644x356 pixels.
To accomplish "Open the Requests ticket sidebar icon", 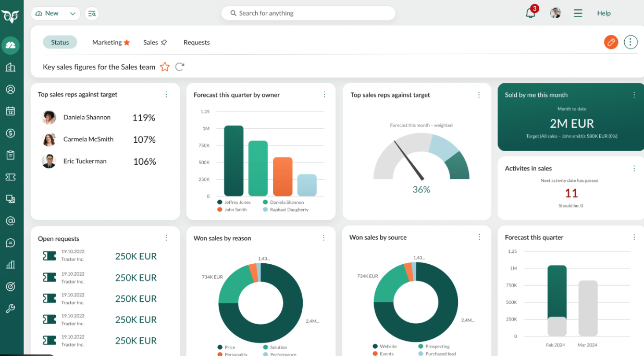I will [10, 177].
